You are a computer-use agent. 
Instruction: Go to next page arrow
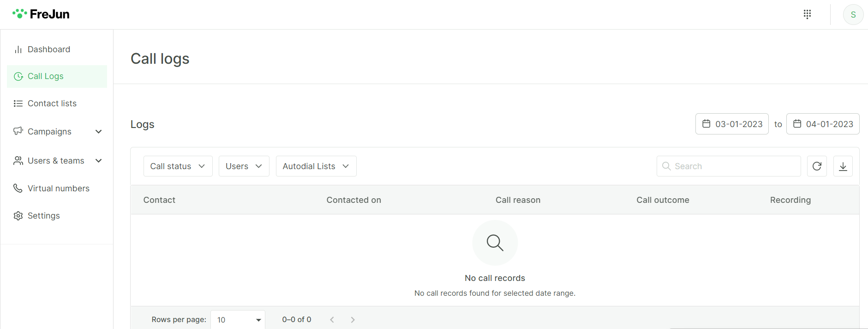click(353, 320)
